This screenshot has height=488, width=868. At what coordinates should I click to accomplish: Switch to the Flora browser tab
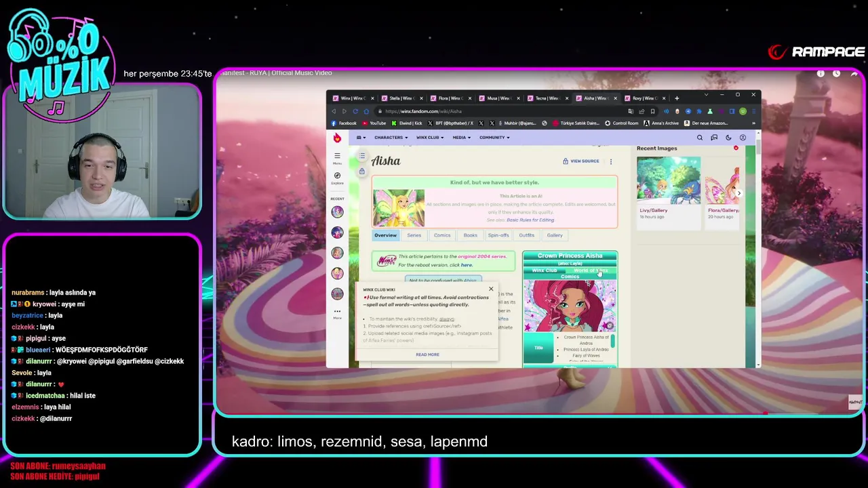click(450, 98)
